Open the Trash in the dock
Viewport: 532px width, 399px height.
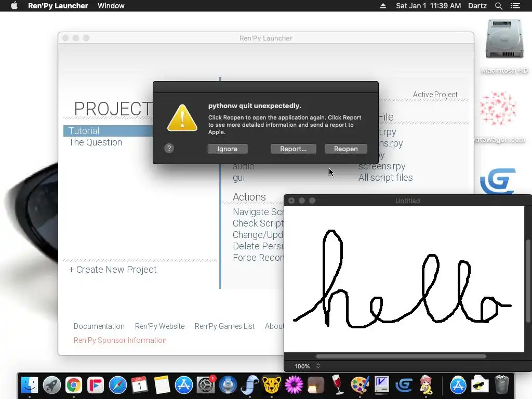(502, 385)
